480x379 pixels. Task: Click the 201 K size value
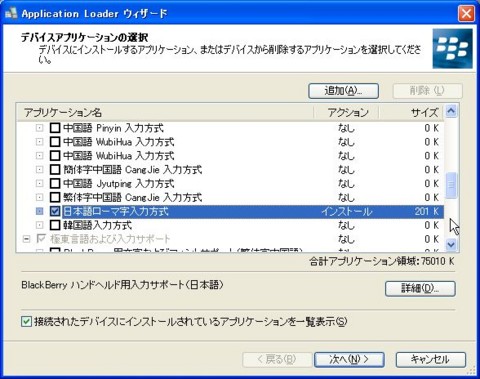click(x=427, y=211)
